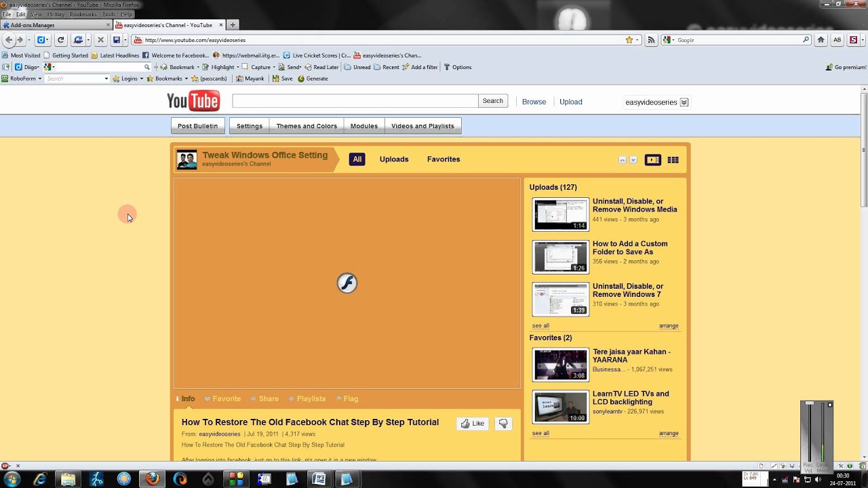Select the Uploads tab on the channel
Screen dimensions: 868x488
point(394,159)
